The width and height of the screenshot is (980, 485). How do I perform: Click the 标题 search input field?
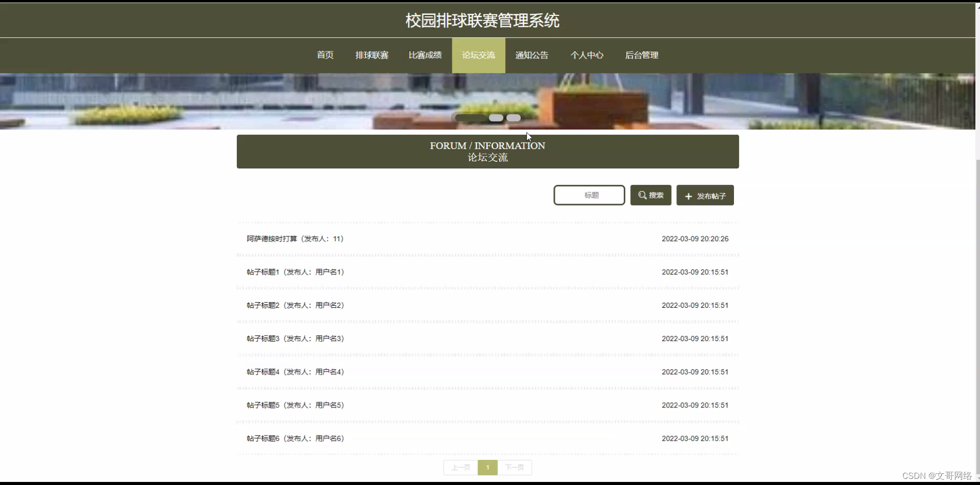coord(589,195)
